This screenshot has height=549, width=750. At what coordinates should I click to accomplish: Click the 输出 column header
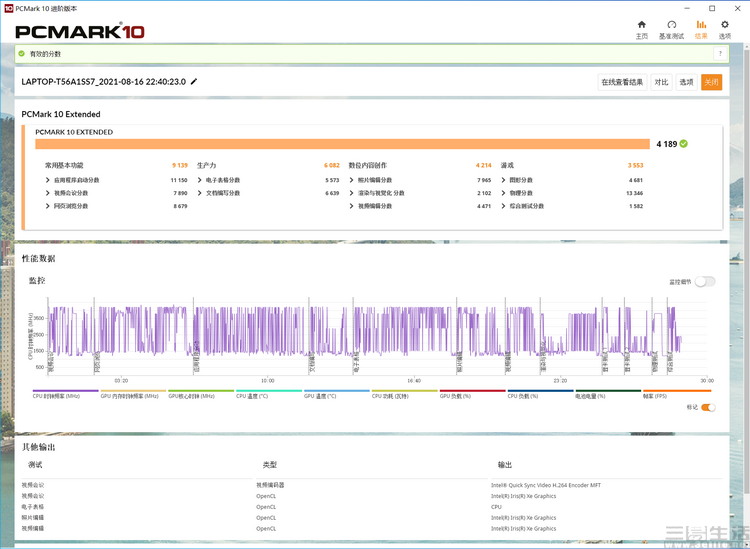[505, 465]
